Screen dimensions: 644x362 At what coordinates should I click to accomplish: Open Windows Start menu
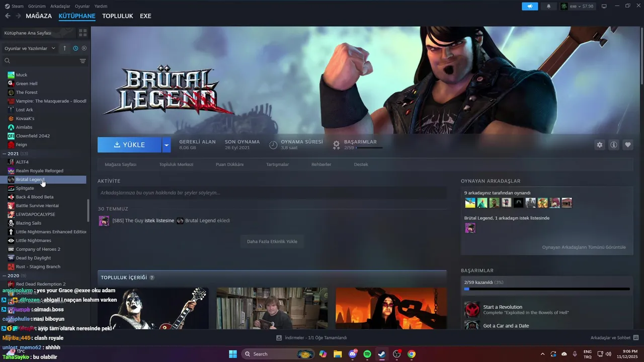(x=233, y=354)
